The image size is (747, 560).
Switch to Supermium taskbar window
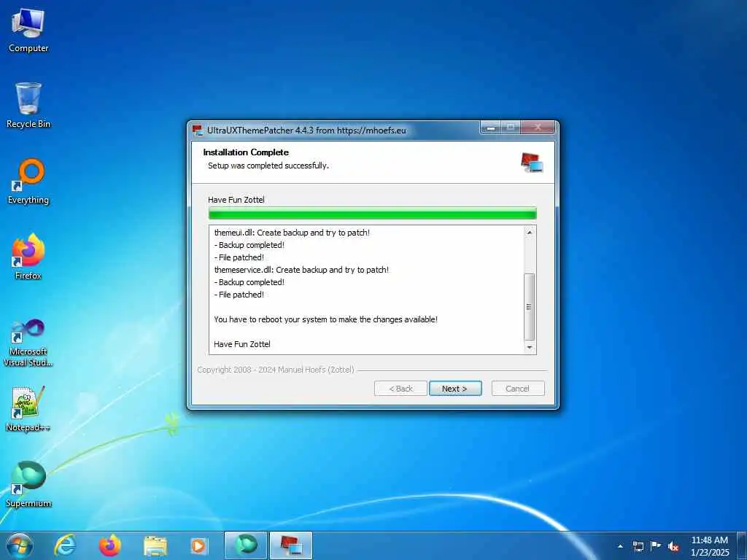click(x=245, y=545)
